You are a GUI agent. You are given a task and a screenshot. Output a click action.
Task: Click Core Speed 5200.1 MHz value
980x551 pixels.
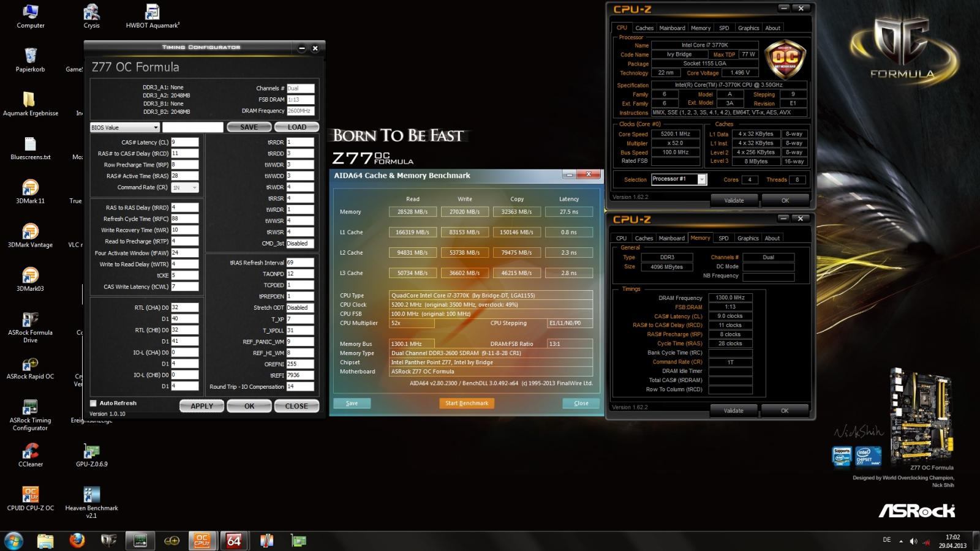(x=676, y=134)
